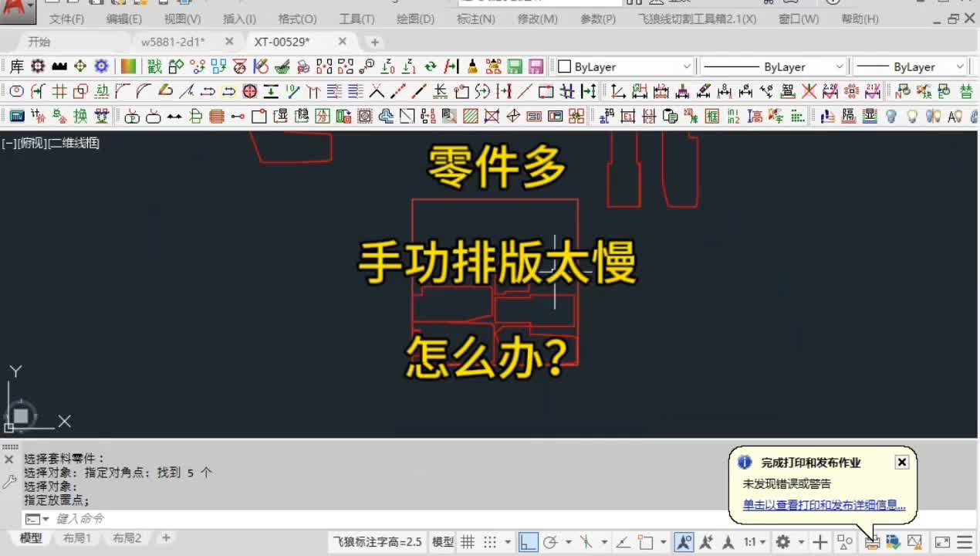Select the plot printer icon on status bar
The height and width of the screenshot is (556, 980).
coord(873,541)
